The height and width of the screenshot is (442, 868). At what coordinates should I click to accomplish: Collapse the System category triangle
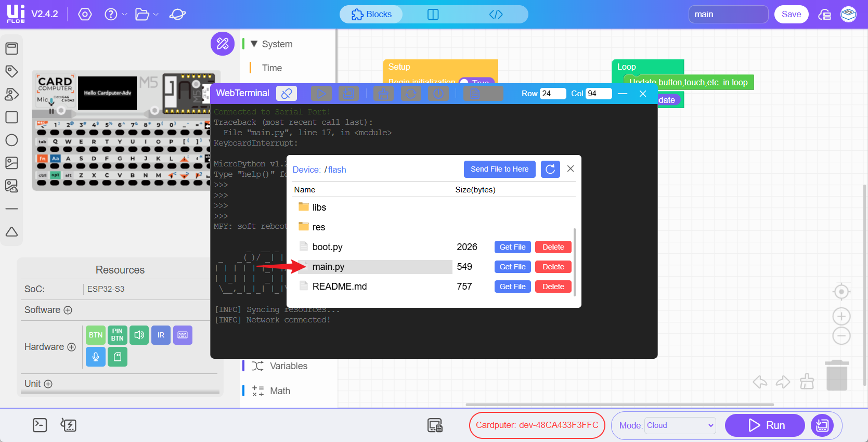(254, 44)
